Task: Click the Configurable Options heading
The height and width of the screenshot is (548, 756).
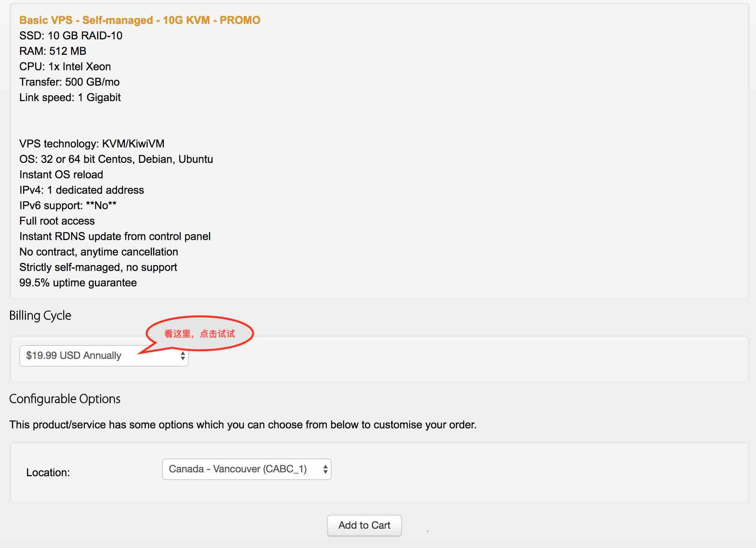Action: 65,399
